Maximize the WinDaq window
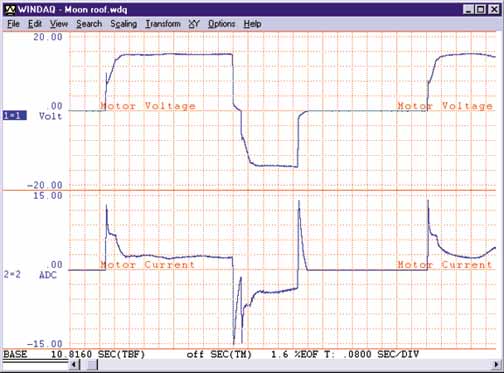Viewport: 504px width, 373px height. (481, 10)
